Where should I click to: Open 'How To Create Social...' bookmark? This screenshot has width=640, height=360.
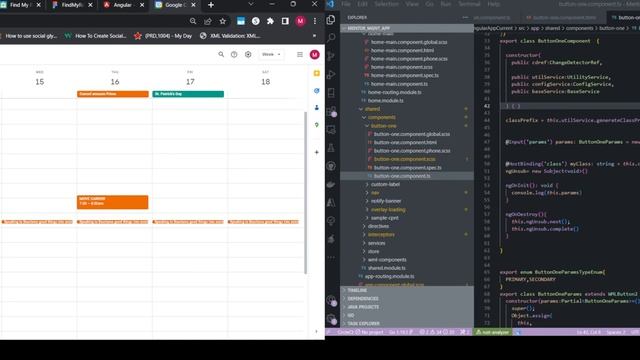[96, 36]
